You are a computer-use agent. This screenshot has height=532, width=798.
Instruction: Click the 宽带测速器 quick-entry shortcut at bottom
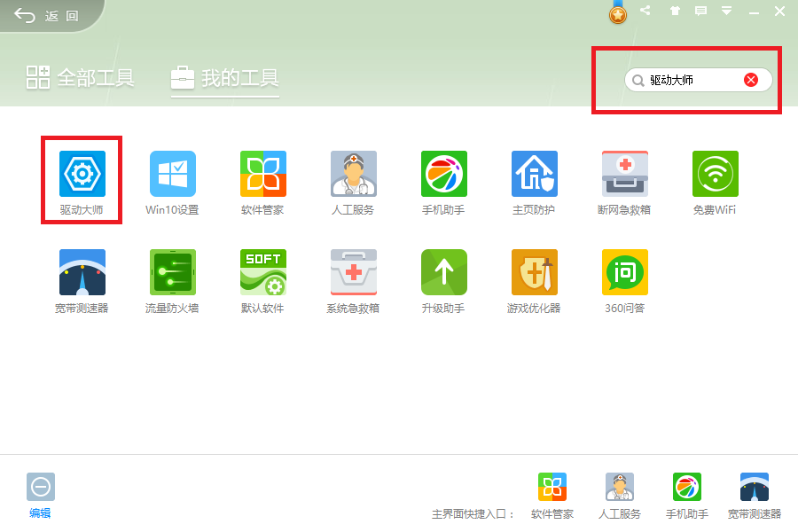(x=755, y=487)
